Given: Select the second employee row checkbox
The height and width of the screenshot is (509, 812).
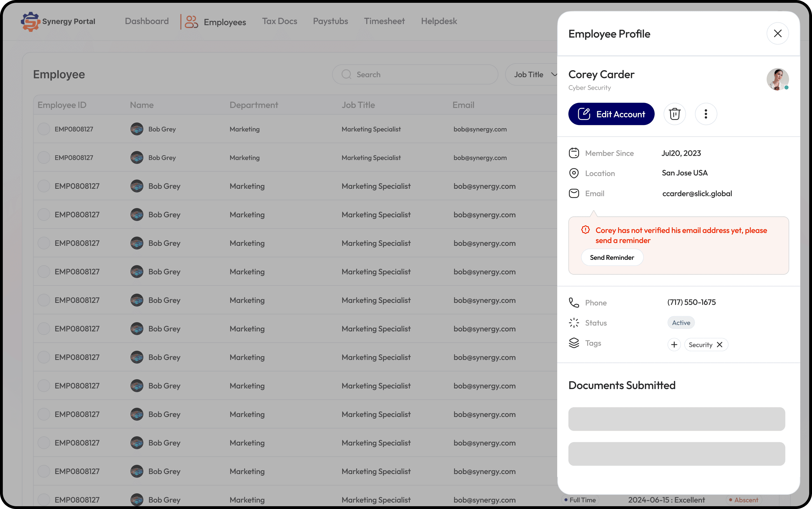Looking at the screenshot, I should [44, 157].
